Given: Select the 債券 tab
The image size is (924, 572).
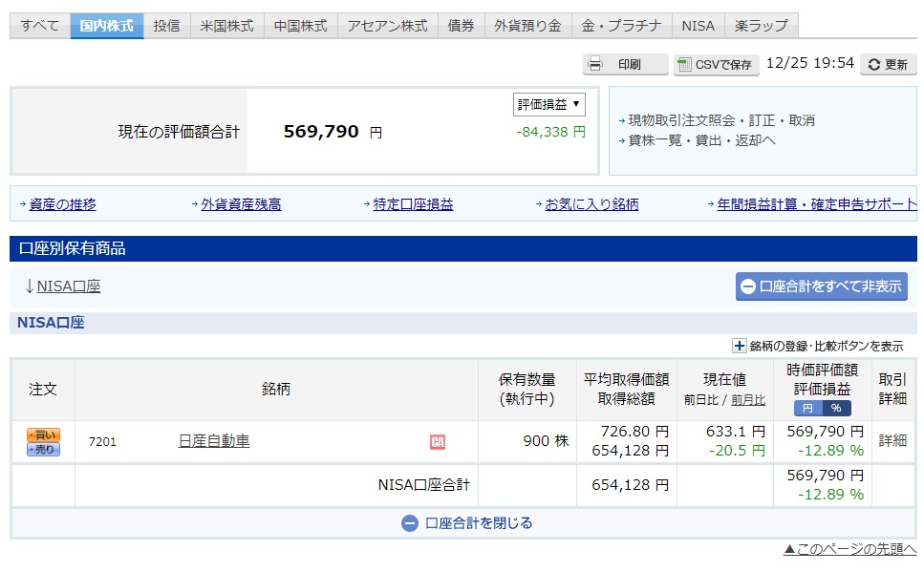Looking at the screenshot, I should [x=462, y=26].
